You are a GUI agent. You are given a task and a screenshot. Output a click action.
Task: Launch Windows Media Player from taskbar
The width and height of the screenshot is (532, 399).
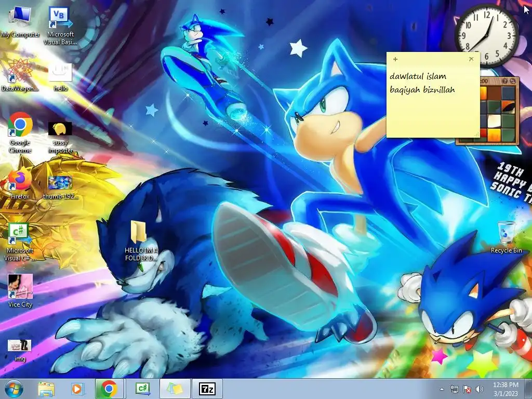77,389
